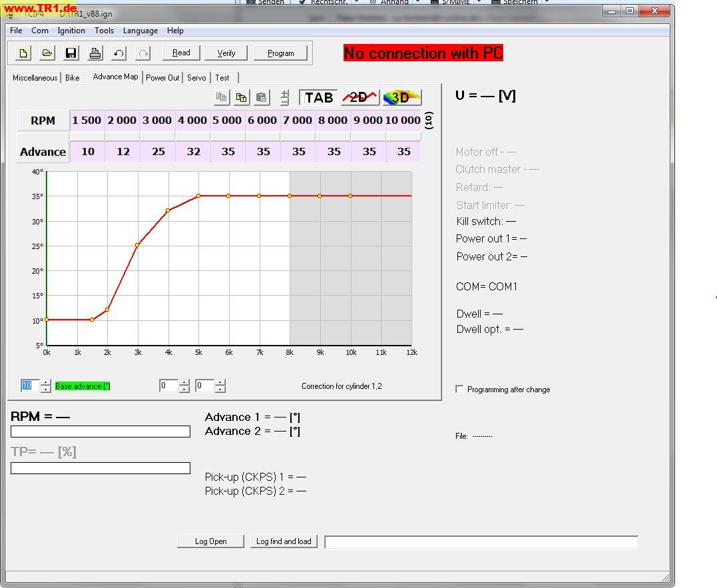Increase the second cylinder correction value
This screenshot has width=717, height=588.
click(220, 383)
